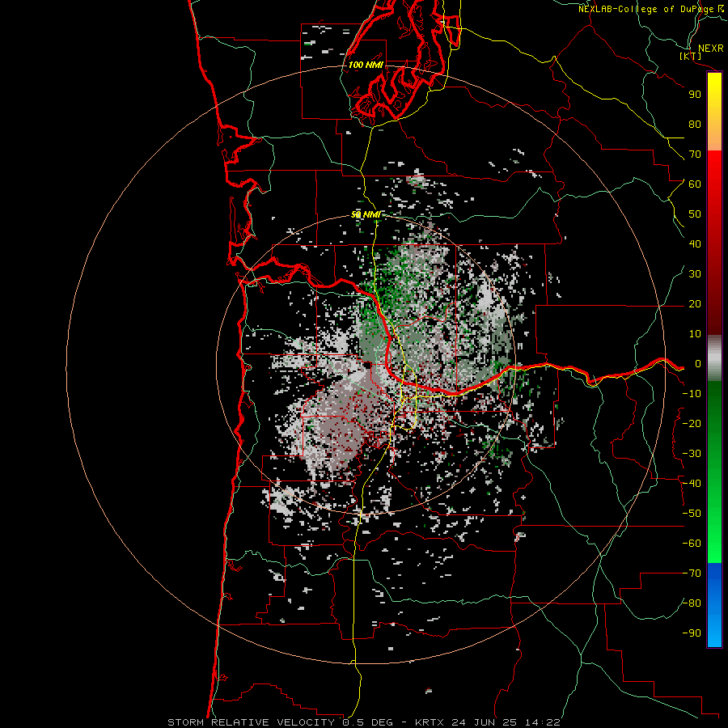Click the -10 value on the velocity scale

(692, 394)
